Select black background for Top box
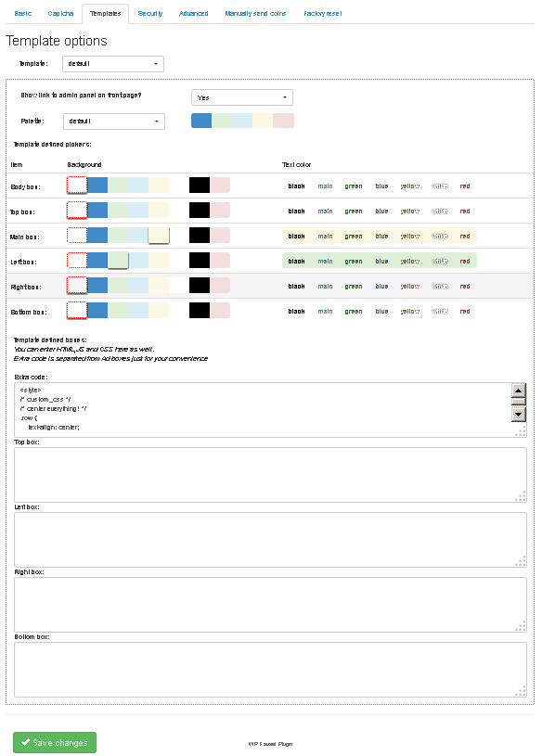 [200, 211]
